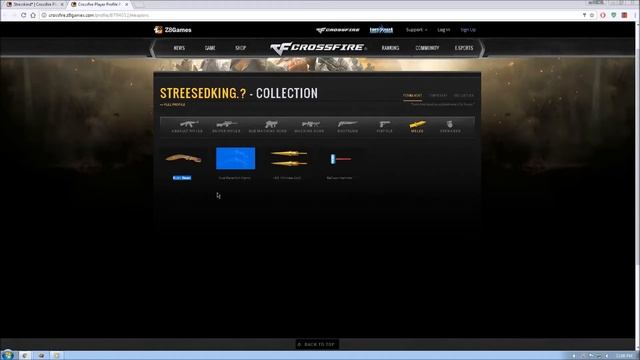
Task: Reload the page with browser refresh icon
Action: click(23, 15)
